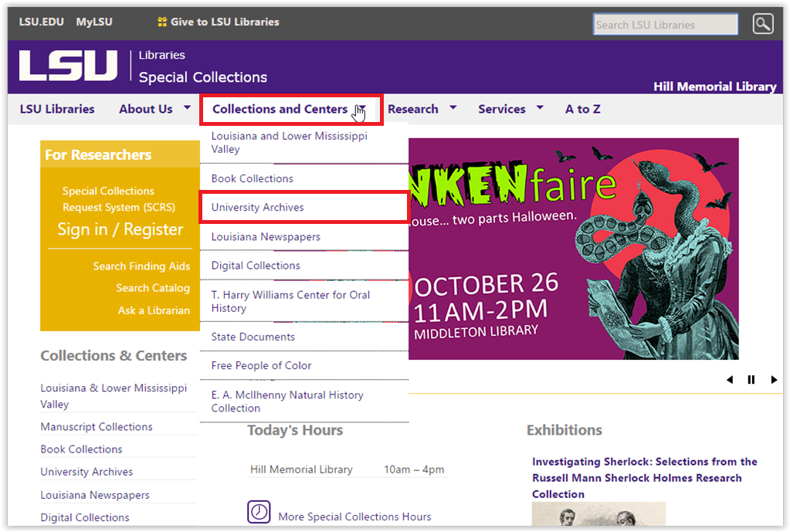Open Digital Collections sidebar link

[x=85, y=517]
